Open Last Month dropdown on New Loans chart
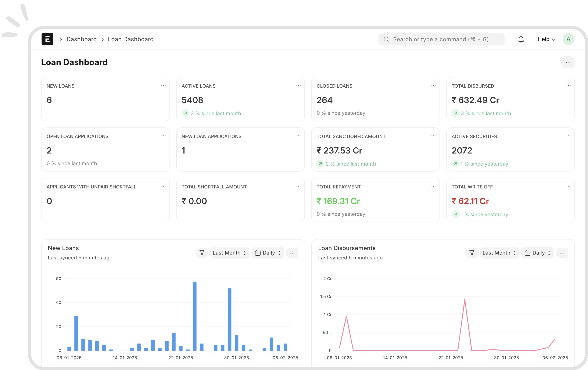This screenshot has height=370, width=588. click(229, 253)
